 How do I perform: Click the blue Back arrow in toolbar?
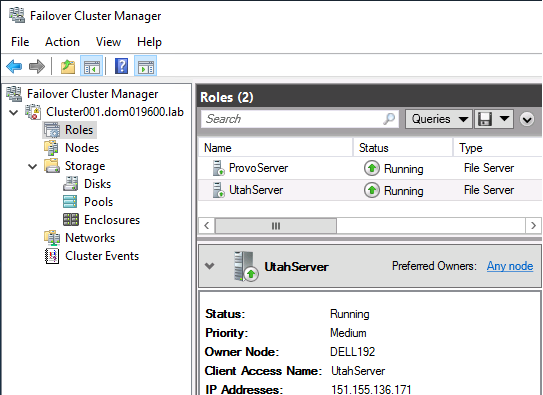(14, 66)
